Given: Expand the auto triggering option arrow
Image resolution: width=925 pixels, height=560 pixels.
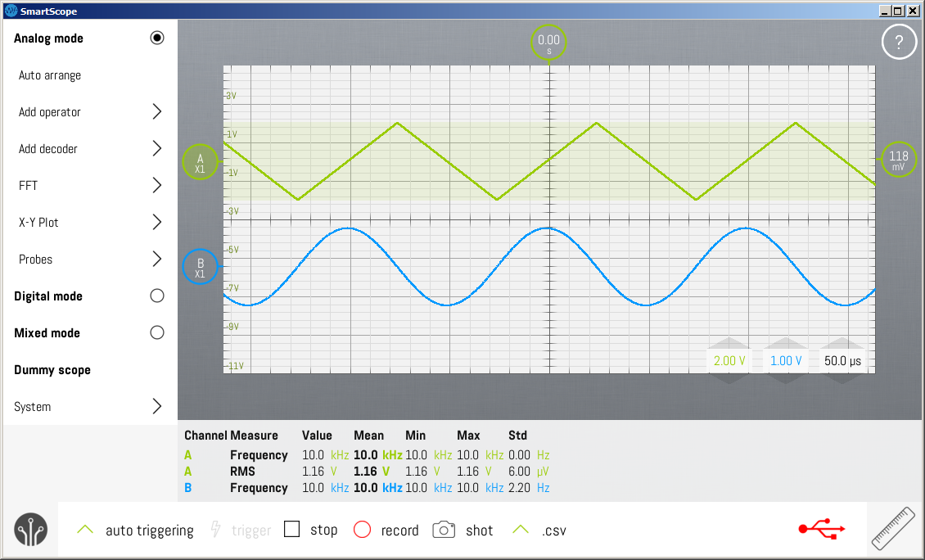Looking at the screenshot, I should coord(85,530).
